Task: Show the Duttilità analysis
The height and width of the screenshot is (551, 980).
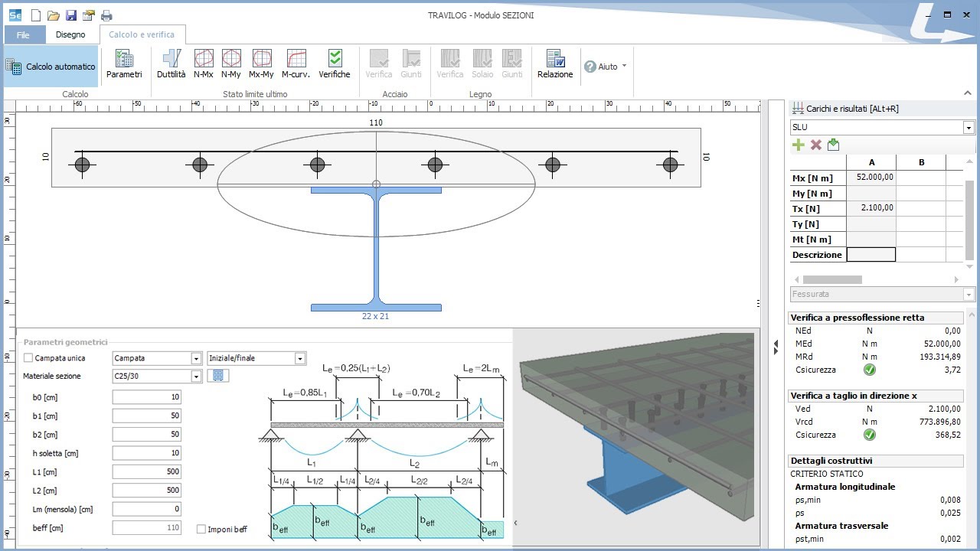Action: [171, 64]
